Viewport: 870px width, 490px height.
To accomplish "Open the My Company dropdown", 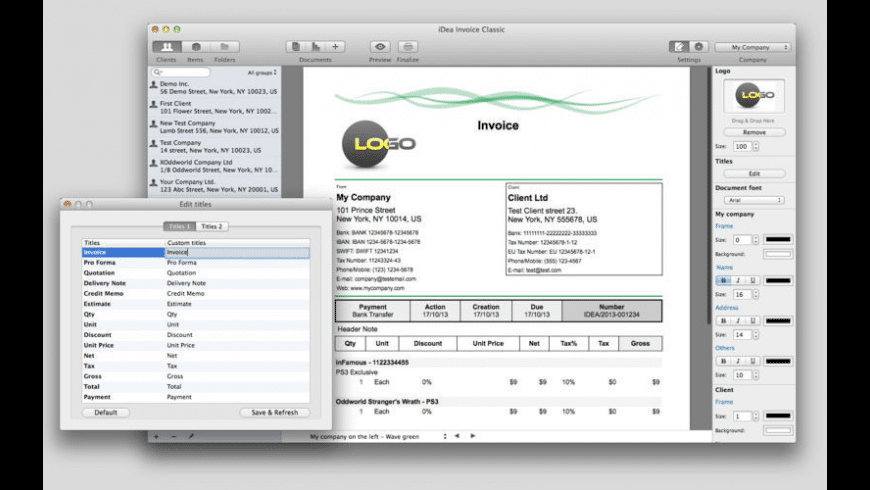I will (752, 47).
